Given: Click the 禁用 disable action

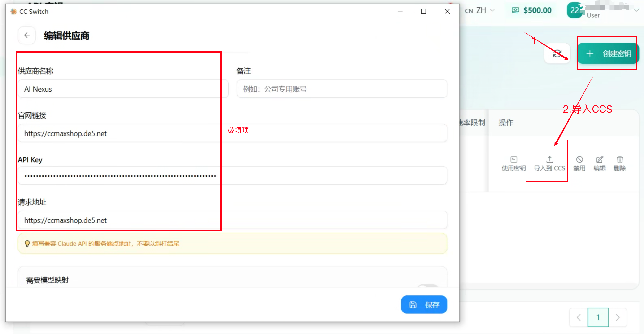Looking at the screenshot, I should 579,164.
